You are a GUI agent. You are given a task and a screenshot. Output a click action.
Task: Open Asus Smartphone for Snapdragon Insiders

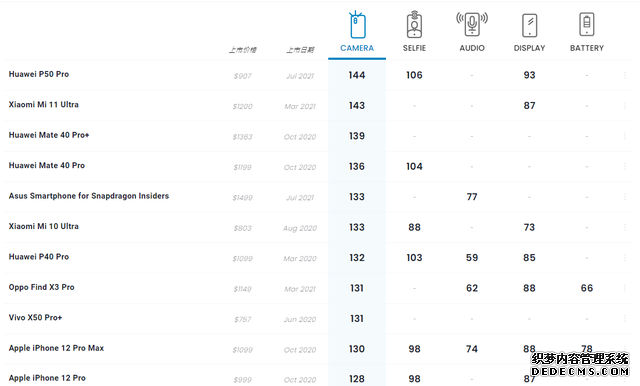coord(89,196)
